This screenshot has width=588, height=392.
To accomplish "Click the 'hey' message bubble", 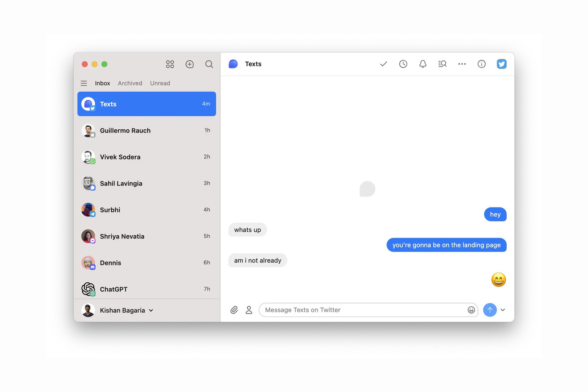I will (495, 214).
